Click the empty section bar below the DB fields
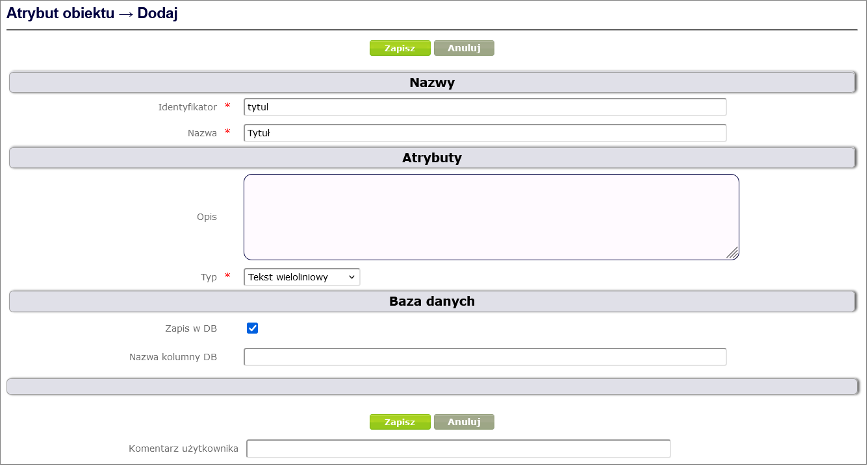868x466 pixels. pos(431,386)
